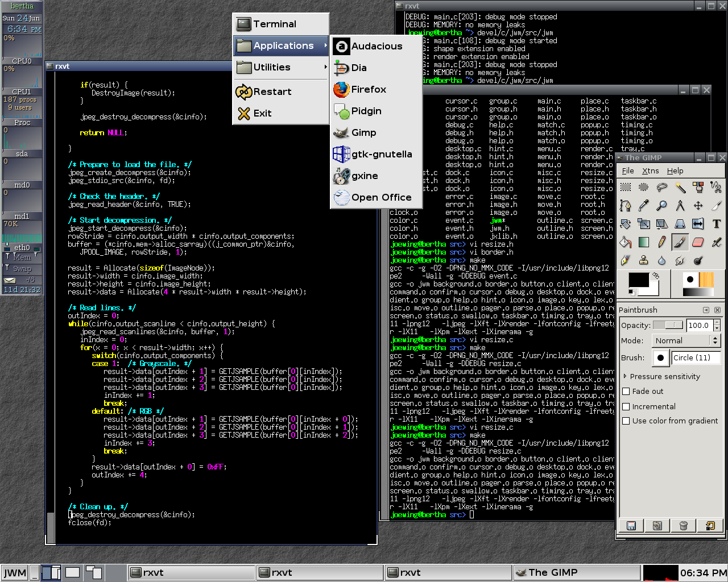This screenshot has width=728, height=582.
Task: Enable Use color from gradient
Action: point(626,421)
